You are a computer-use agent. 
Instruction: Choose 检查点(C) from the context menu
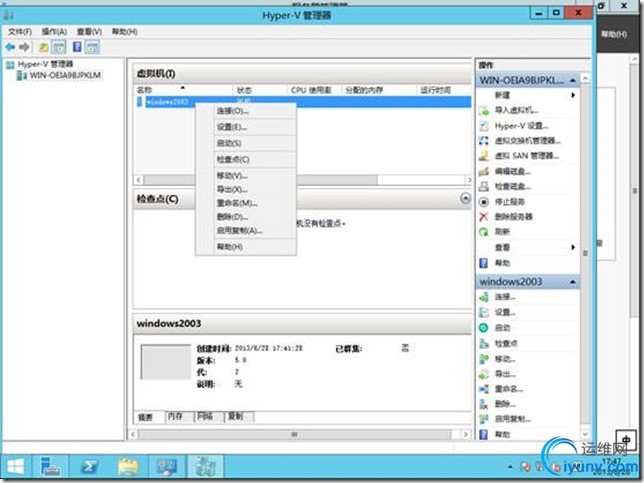coord(245,159)
